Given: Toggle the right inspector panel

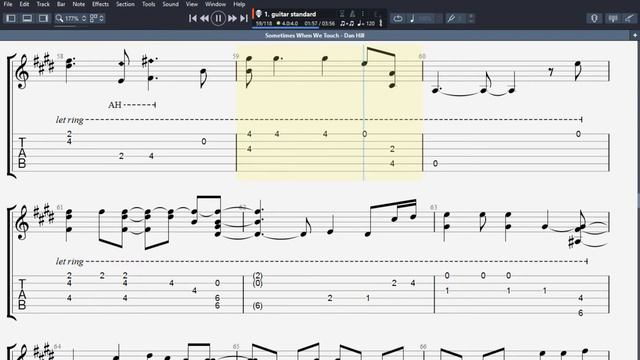Looking at the screenshot, I should click(x=43, y=18).
